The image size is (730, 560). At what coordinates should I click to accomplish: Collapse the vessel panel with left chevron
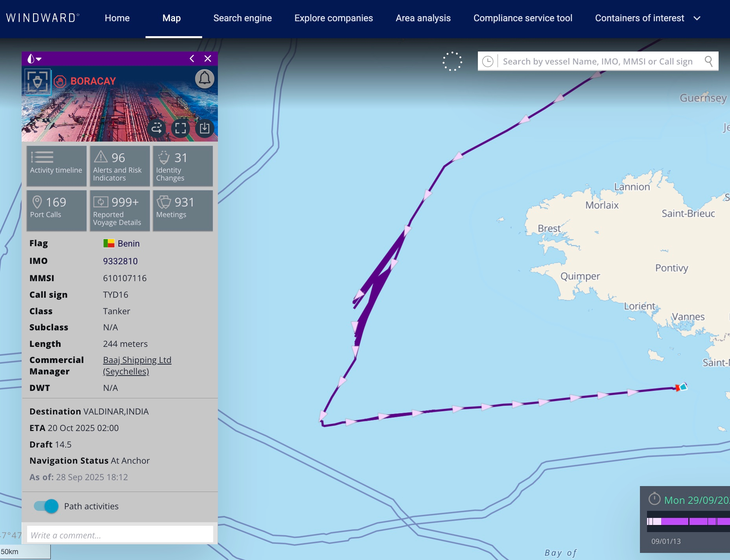pos(192,59)
